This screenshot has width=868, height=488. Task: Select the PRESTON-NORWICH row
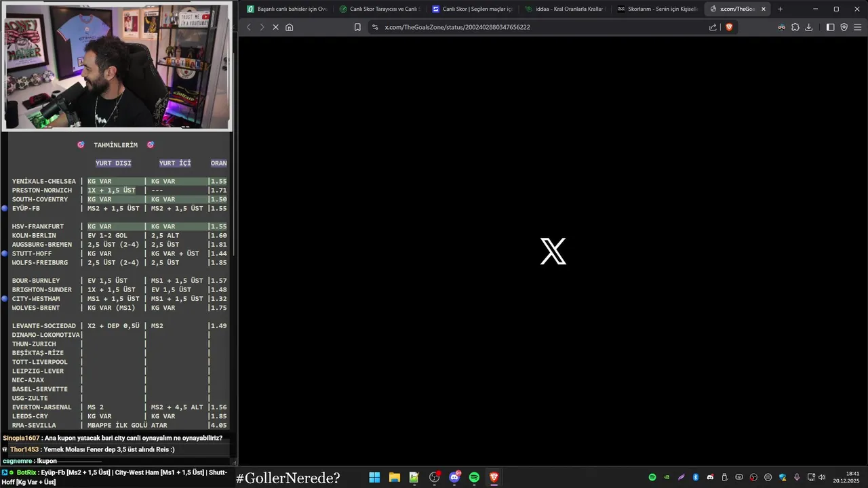(x=119, y=190)
